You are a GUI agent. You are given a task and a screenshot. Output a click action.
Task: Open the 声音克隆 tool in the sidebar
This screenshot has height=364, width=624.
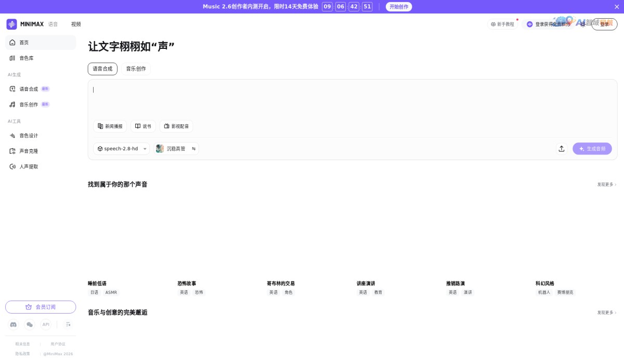[x=28, y=151]
